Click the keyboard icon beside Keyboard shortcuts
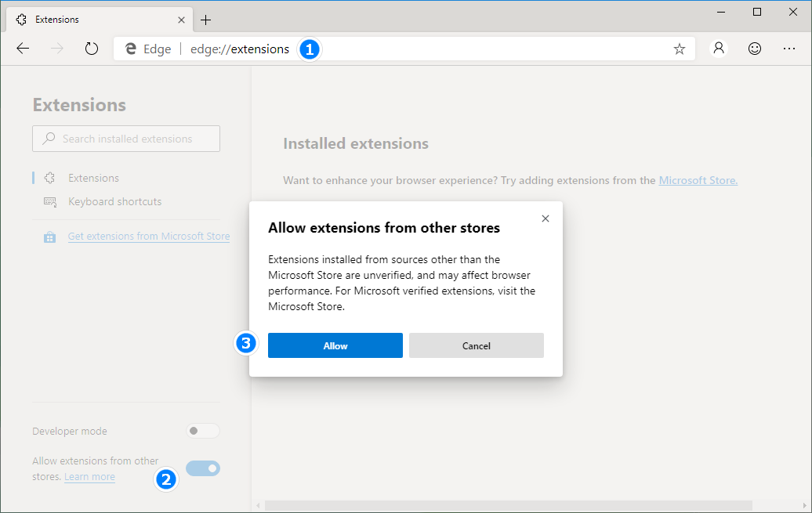The width and height of the screenshot is (812, 513). [49, 202]
